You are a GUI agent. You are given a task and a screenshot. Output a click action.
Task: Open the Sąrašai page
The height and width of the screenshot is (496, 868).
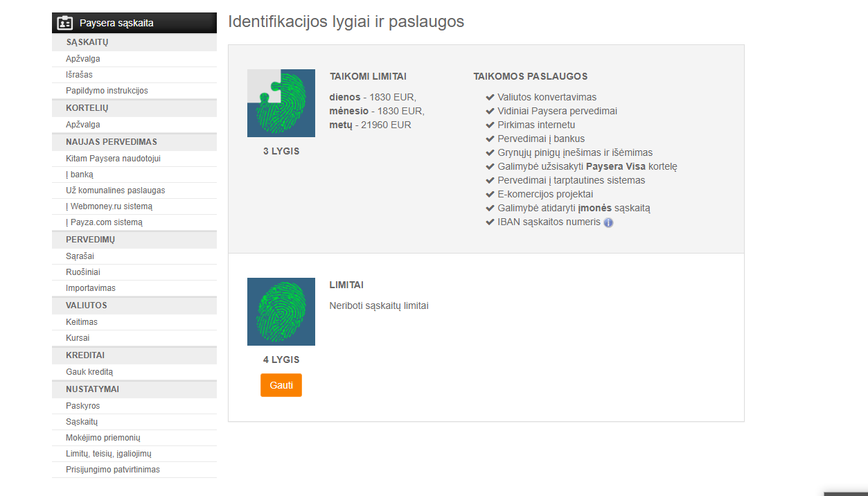pyautogui.click(x=80, y=256)
